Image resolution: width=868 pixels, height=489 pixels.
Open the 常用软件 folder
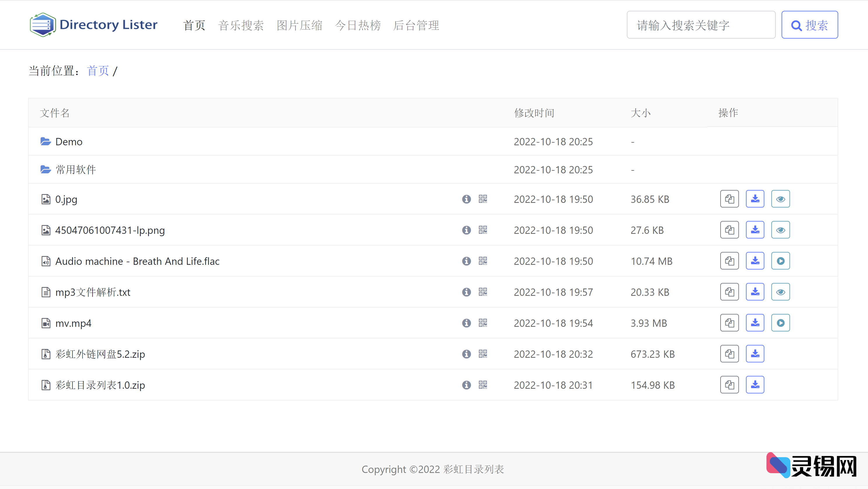[x=76, y=170]
